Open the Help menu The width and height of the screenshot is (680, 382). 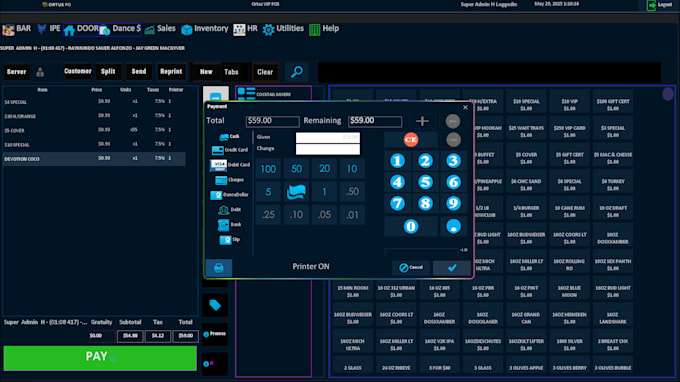324,29
